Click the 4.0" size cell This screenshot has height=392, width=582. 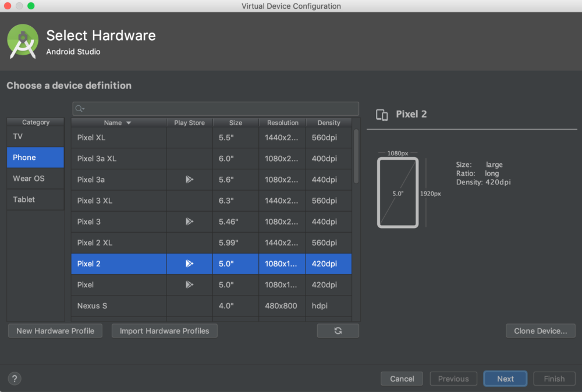[236, 306]
